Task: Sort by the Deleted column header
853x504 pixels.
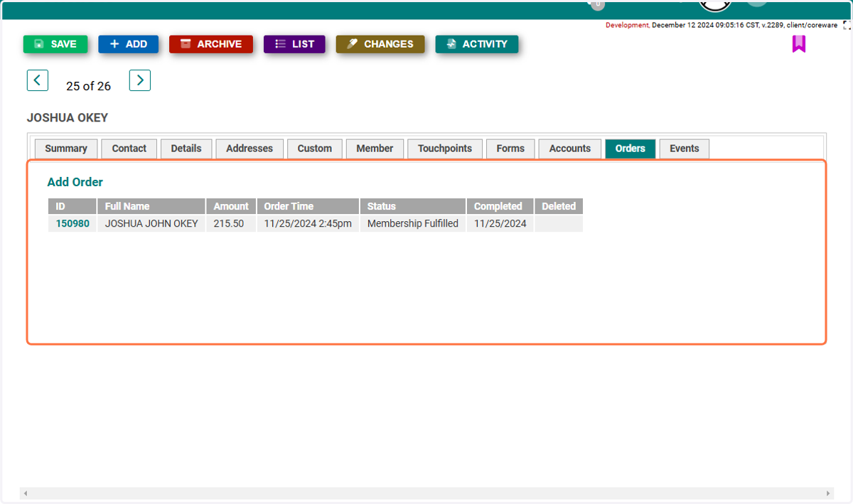Action: click(x=559, y=206)
